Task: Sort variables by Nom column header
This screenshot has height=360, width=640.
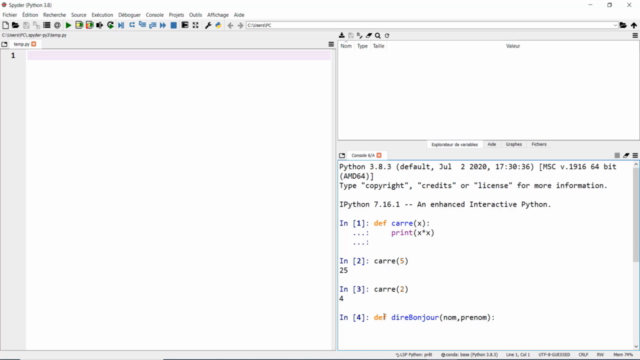Action: (346, 46)
